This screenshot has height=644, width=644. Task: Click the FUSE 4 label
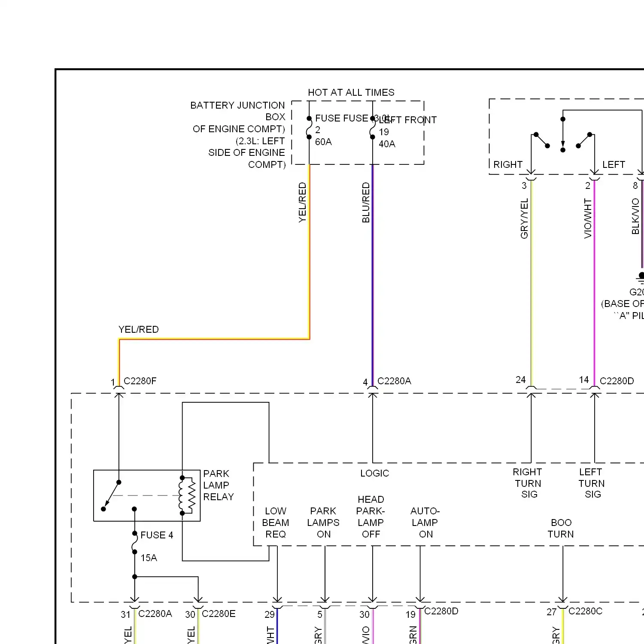pyautogui.click(x=157, y=535)
